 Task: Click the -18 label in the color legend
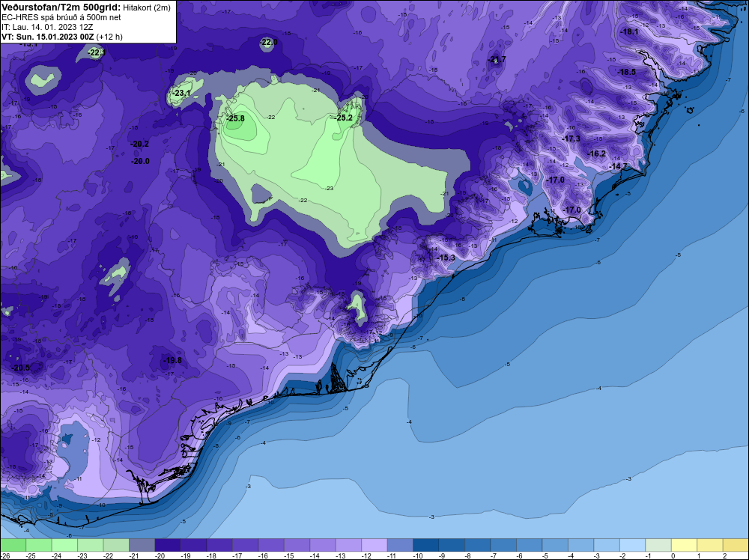pos(212,556)
